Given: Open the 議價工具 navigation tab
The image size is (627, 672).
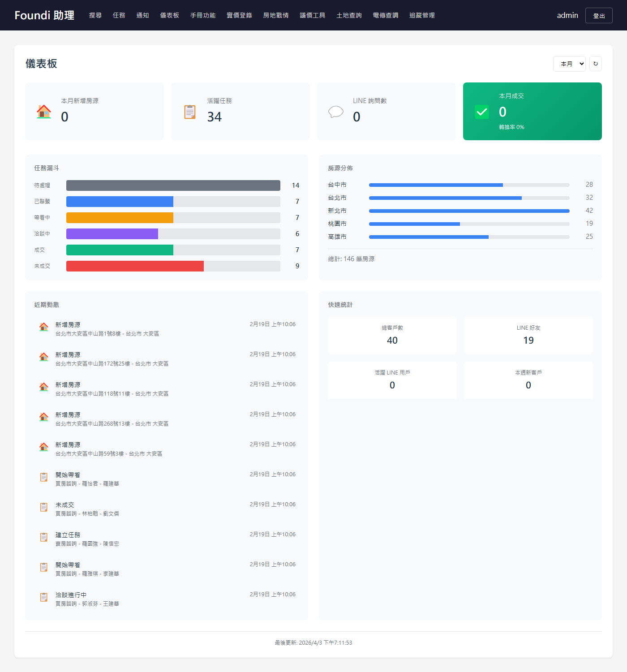Looking at the screenshot, I should 313,15.
